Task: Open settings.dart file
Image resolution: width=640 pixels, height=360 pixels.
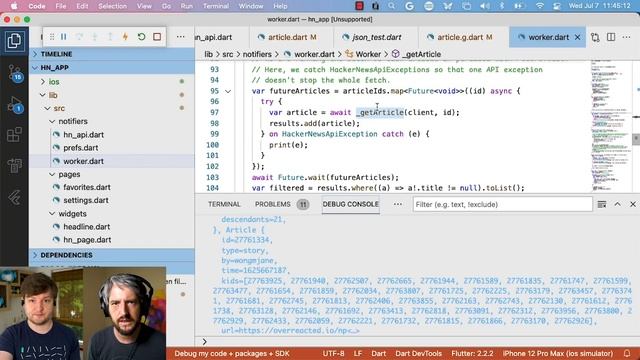Action: tap(86, 200)
